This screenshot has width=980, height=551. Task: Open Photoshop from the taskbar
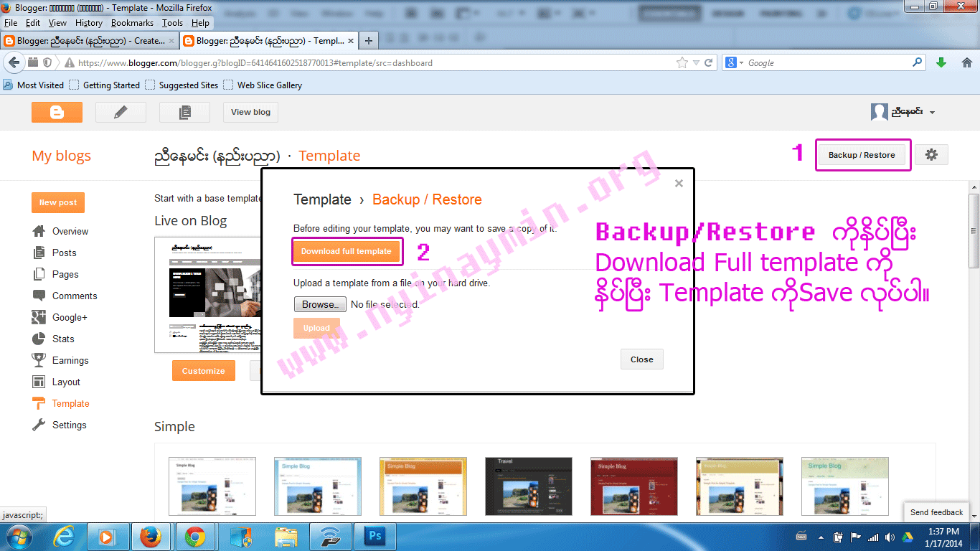pyautogui.click(x=374, y=536)
